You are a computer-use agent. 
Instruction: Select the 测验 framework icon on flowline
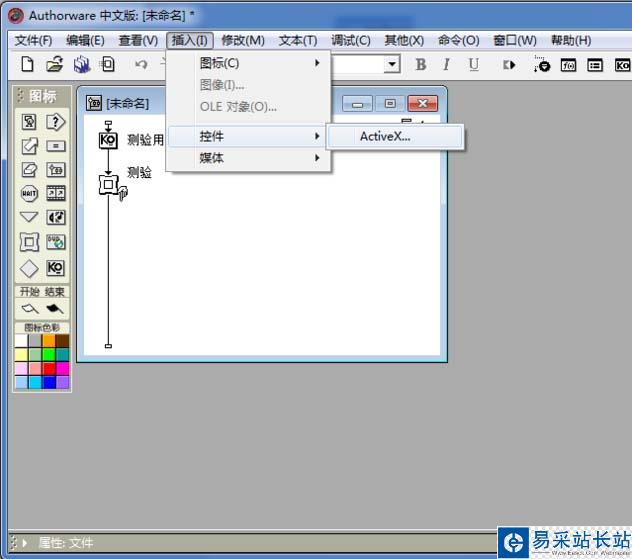(108, 184)
